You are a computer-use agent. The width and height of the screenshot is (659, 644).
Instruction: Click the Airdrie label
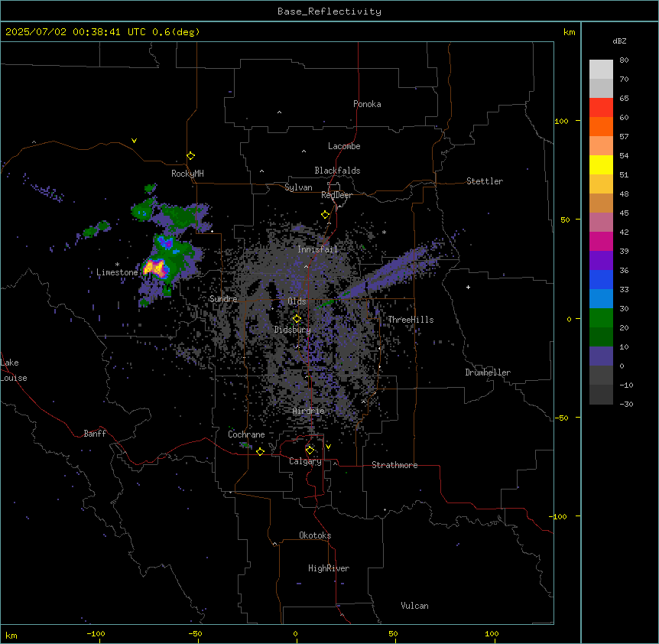[x=309, y=411]
